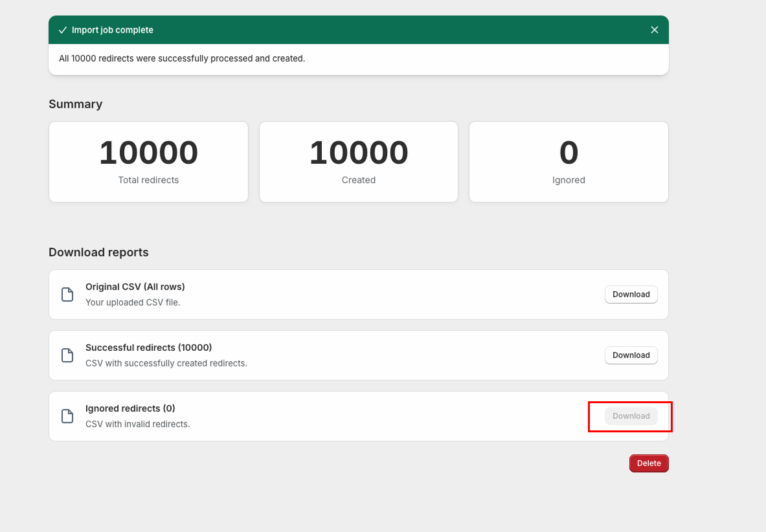Viewport: 766px width, 532px height.
Task: Click the file icon beside Successful redirects
Action: (67, 355)
